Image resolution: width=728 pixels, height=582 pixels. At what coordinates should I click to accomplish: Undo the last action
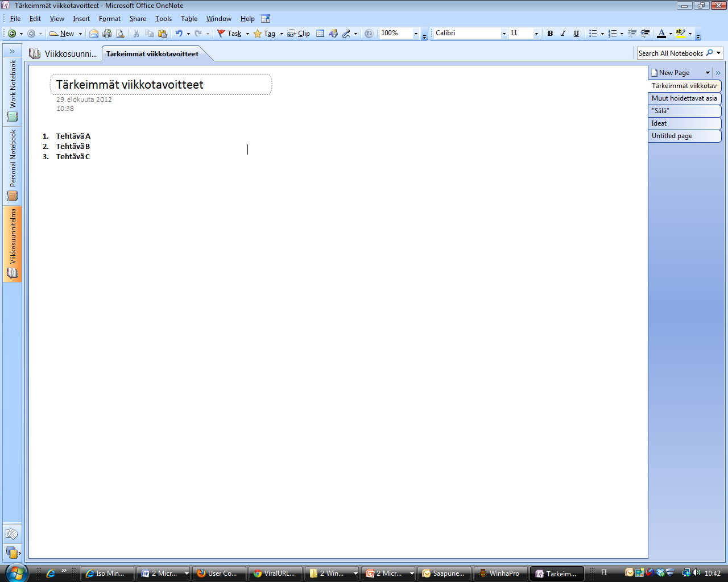179,34
